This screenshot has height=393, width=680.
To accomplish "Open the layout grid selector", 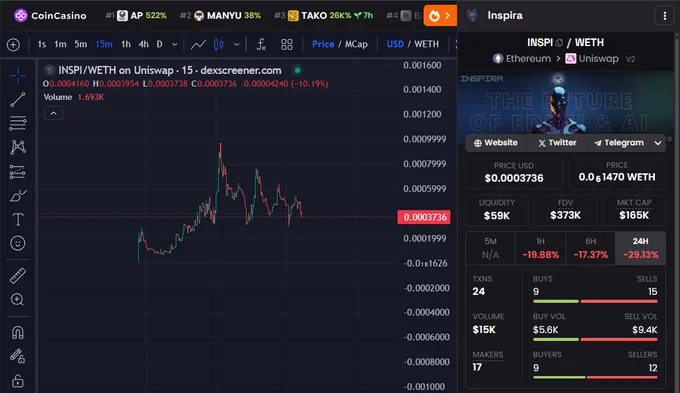I will pyautogui.click(x=287, y=44).
